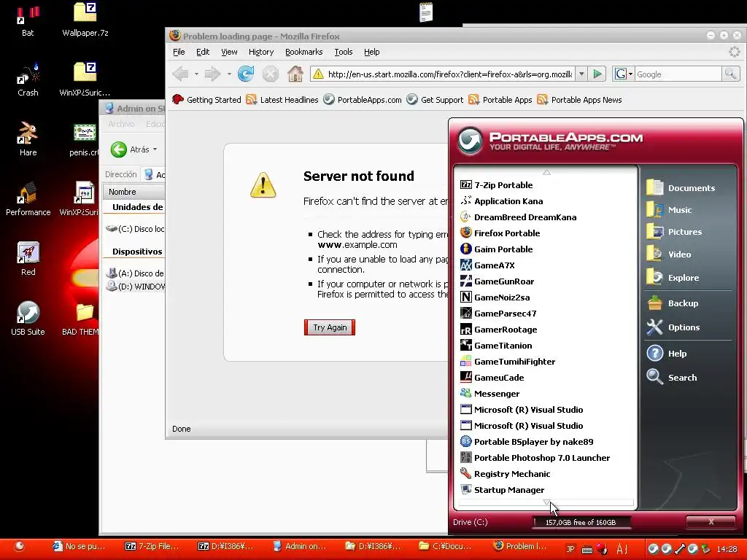The height and width of the screenshot is (560, 747).
Task: Open PortableApps Options
Action: [x=673, y=327]
